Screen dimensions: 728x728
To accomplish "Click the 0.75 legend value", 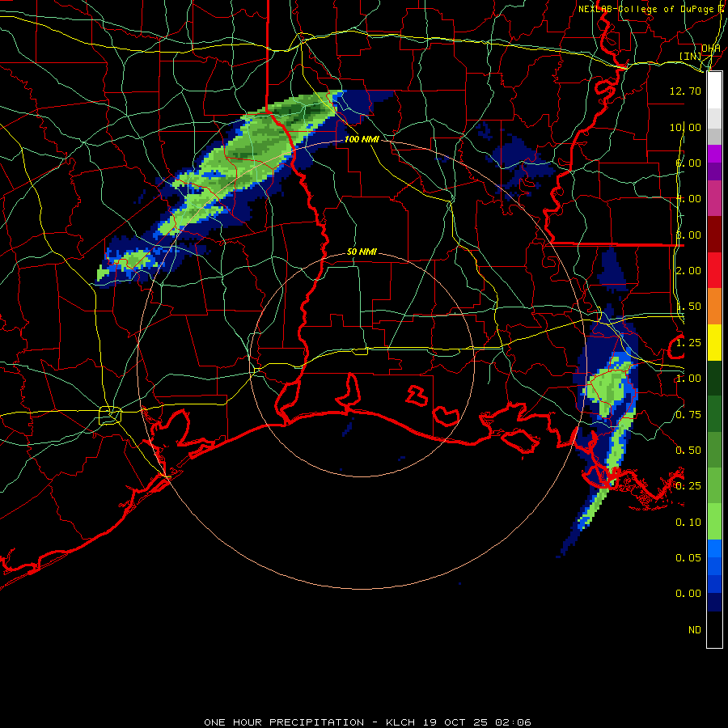I will [688, 415].
